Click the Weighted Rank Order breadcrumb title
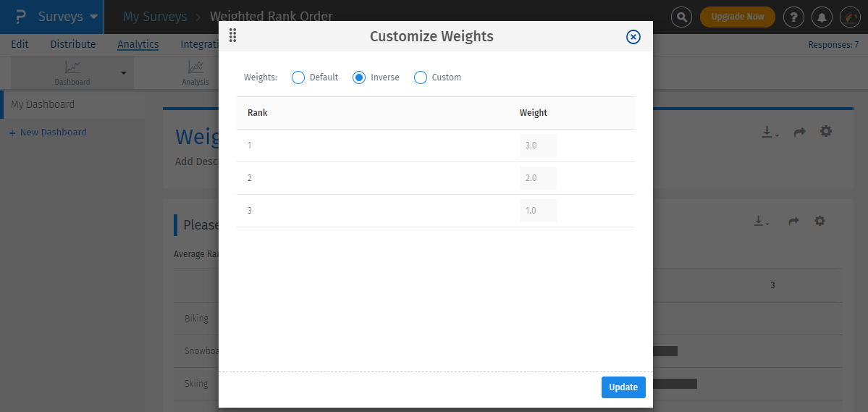Image resolution: width=868 pixels, height=412 pixels. click(271, 17)
